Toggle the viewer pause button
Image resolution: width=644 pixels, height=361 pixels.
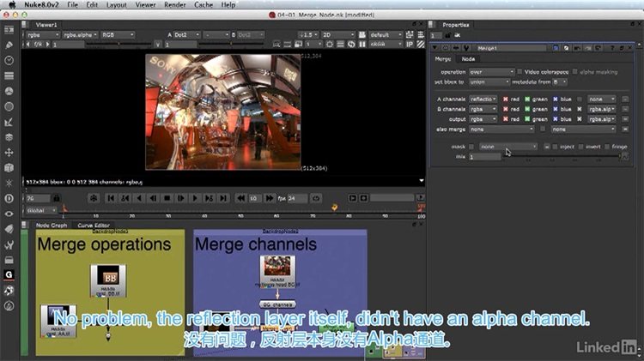tap(362, 44)
